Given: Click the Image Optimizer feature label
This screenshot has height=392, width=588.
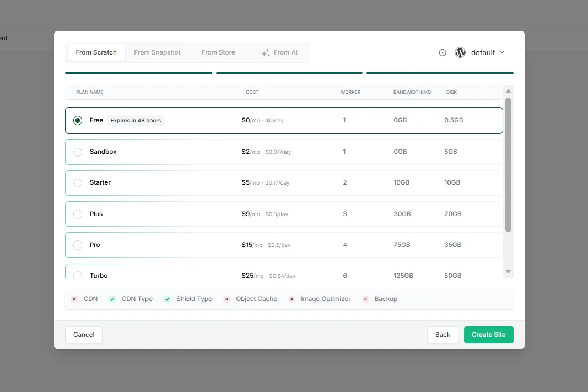Looking at the screenshot, I should 326,299.
